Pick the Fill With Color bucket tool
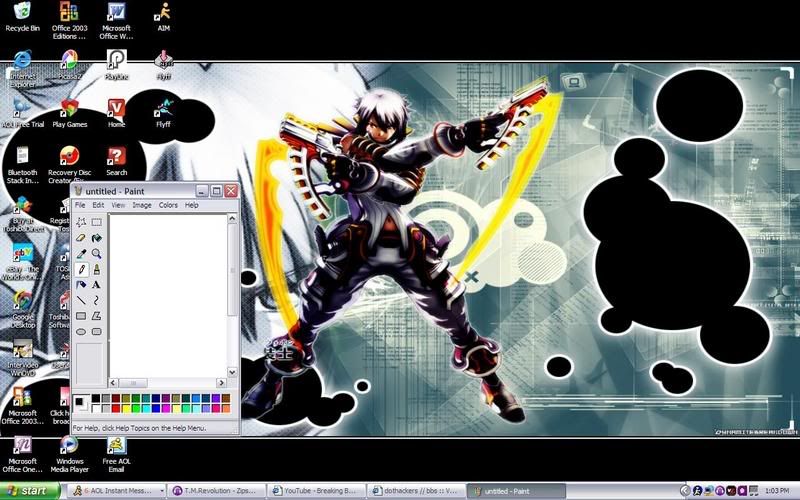The width and height of the screenshot is (800, 500). (x=96, y=238)
